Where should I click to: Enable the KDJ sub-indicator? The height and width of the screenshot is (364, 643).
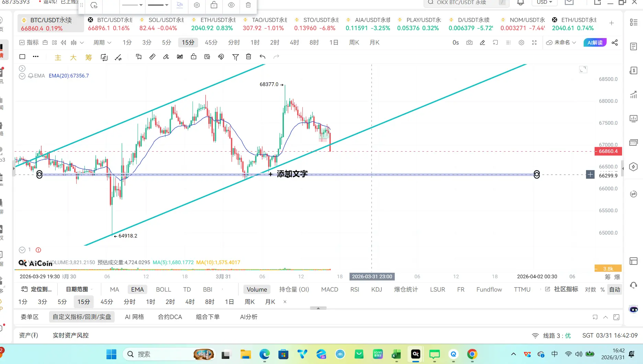click(377, 290)
